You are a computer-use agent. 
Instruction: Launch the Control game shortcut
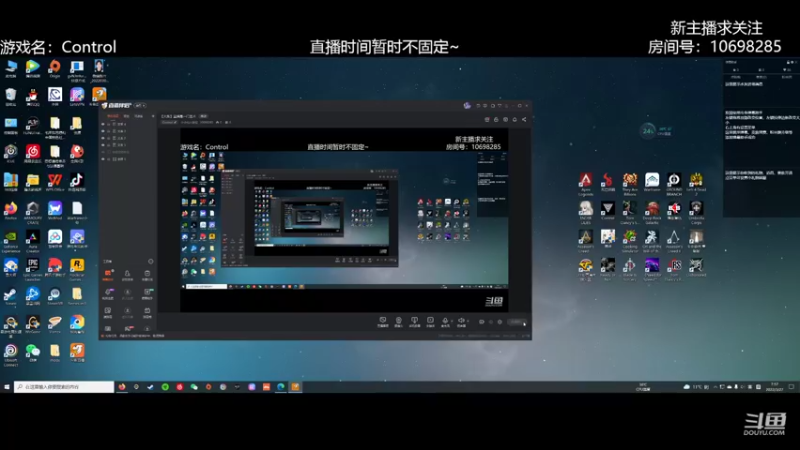pos(608,211)
